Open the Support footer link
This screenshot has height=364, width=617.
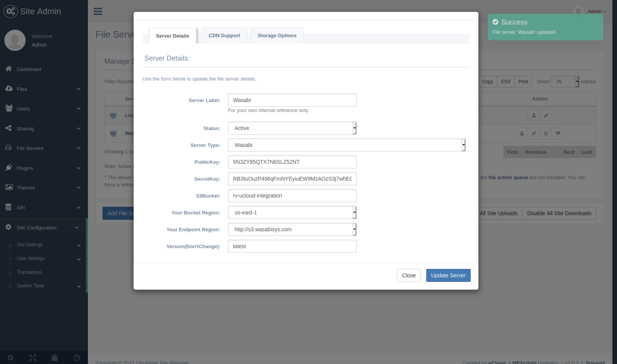click(595, 362)
